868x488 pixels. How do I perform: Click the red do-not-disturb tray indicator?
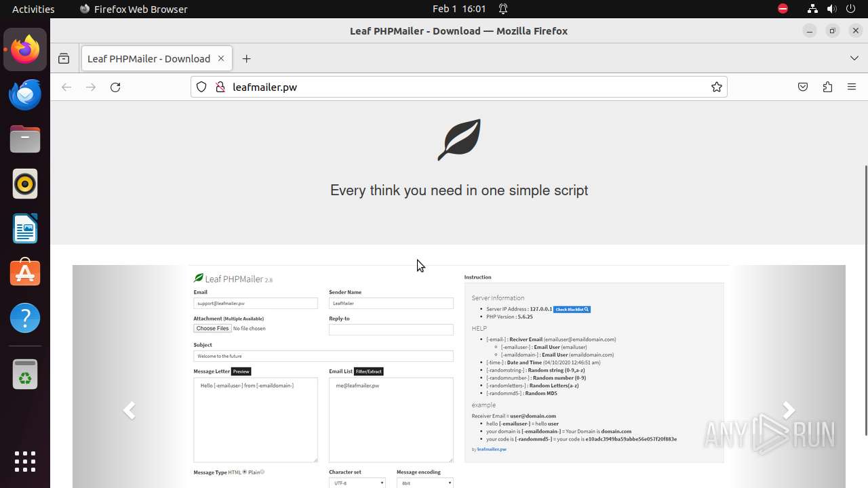point(783,9)
